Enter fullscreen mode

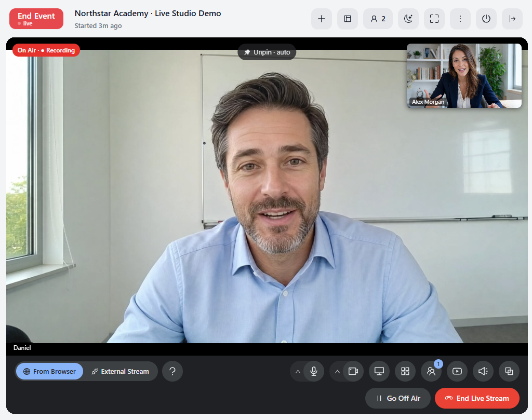coord(434,19)
